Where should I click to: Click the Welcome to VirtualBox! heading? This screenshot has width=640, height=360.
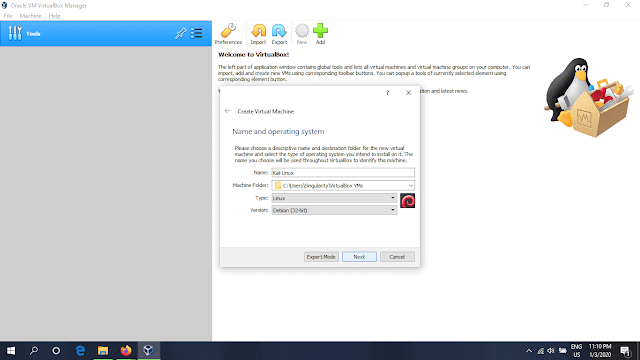[x=253, y=54]
